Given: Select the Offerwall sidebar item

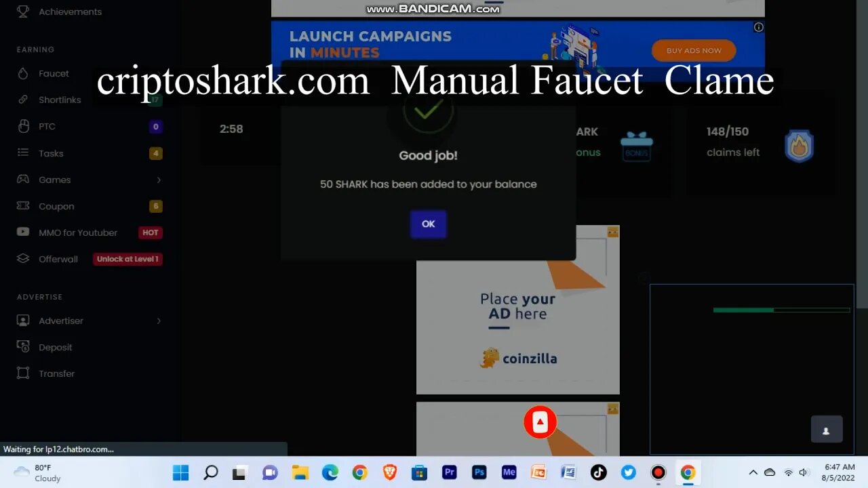Looking at the screenshot, I should tap(58, 259).
